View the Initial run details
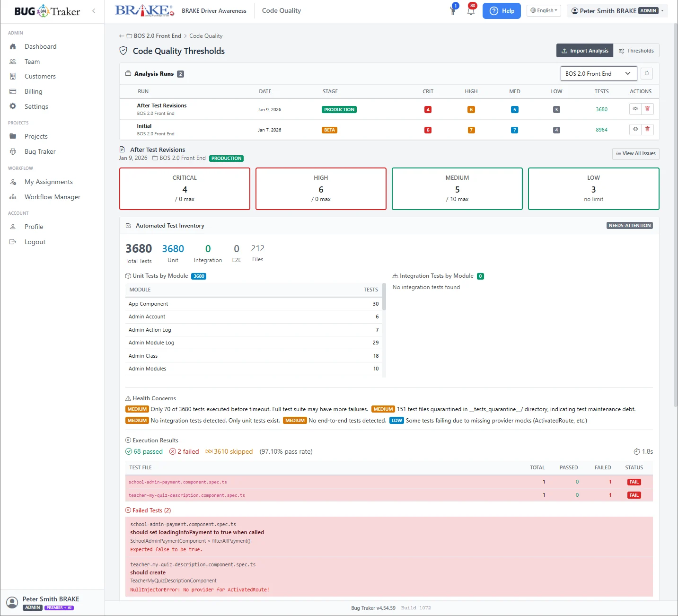 (635, 129)
